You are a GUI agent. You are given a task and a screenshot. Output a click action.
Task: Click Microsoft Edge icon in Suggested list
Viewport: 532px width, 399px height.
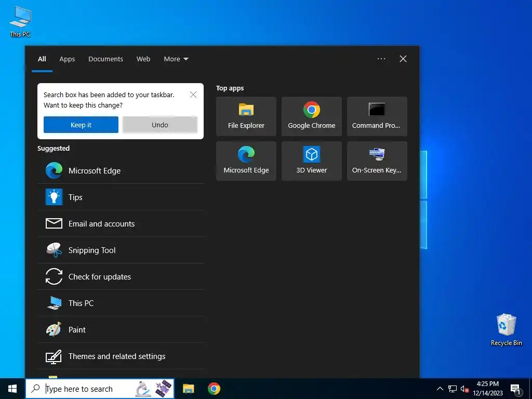(54, 170)
